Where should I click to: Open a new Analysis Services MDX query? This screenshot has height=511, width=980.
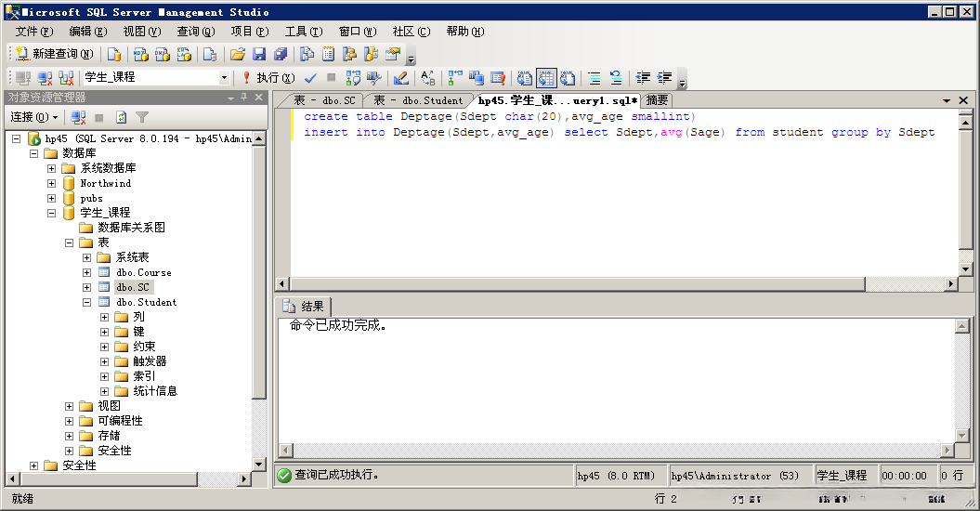point(140,55)
